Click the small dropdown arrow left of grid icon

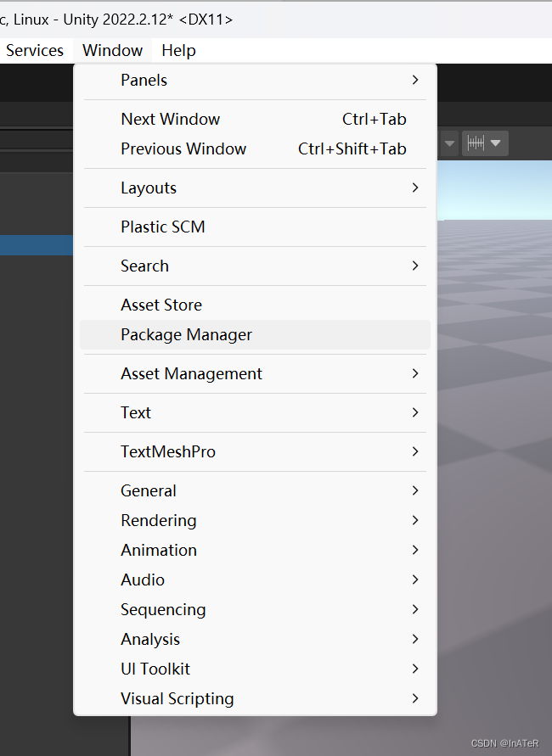point(448,143)
